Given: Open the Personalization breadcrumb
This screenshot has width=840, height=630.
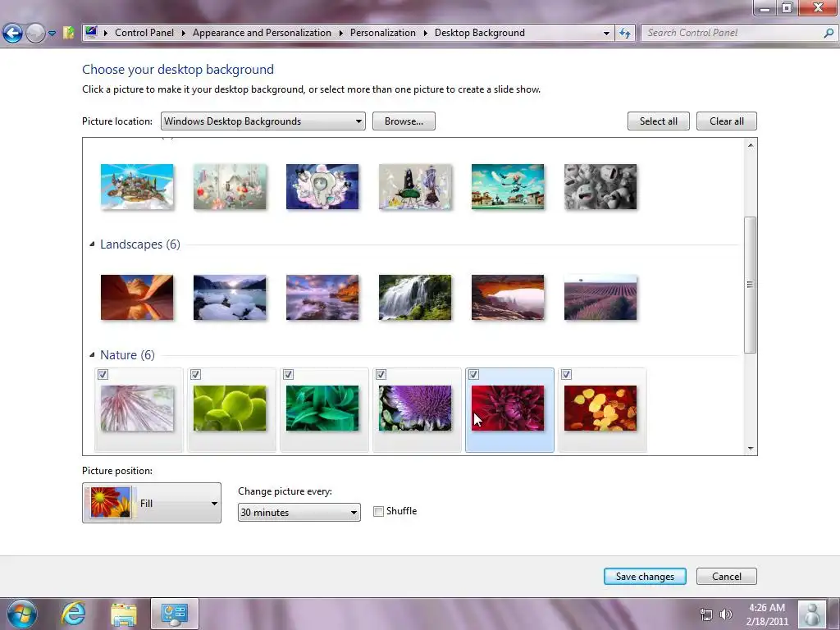Looking at the screenshot, I should [382, 33].
